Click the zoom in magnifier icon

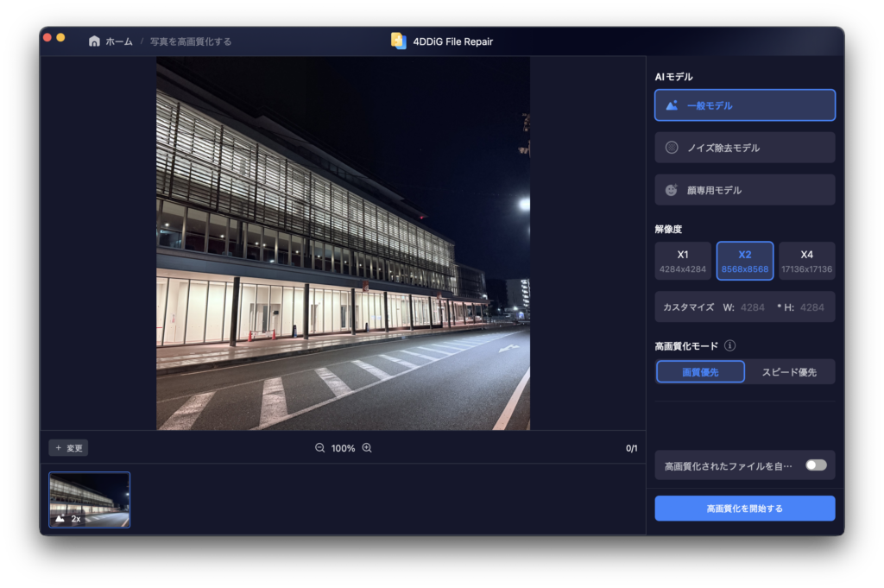point(367,448)
